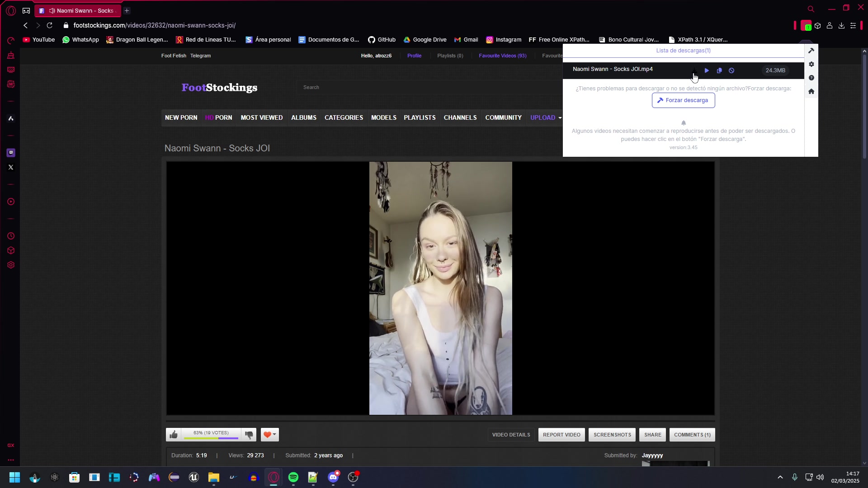Open the downloader settings gear icon

pos(811,64)
